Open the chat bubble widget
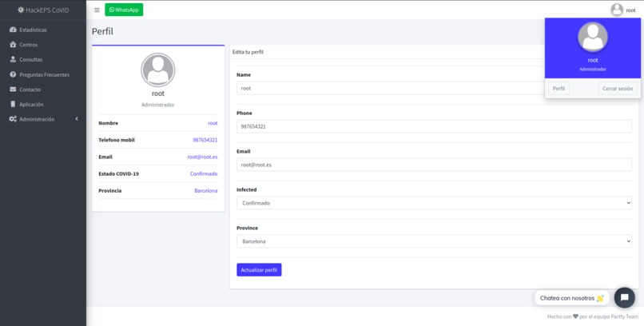Screen dimensions: 644x326 point(624,298)
